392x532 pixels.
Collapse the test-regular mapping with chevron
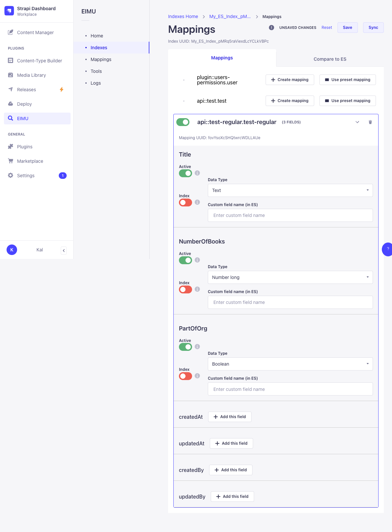[357, 122]
